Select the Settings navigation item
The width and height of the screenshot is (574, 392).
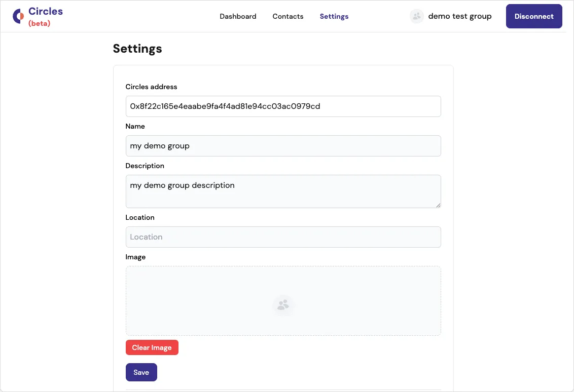click(x=334, y=16)
